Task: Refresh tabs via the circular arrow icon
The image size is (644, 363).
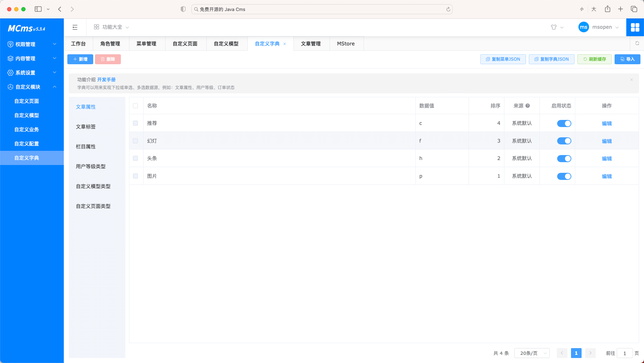Action: [638, 43]
